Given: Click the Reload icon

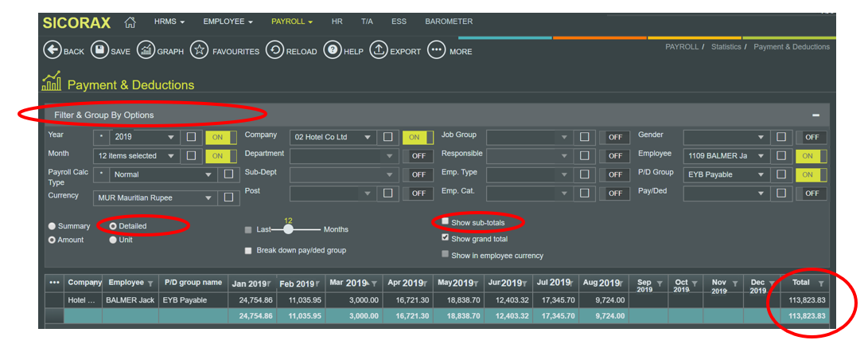Looking at the screenshot, I should tap(274, 50).
